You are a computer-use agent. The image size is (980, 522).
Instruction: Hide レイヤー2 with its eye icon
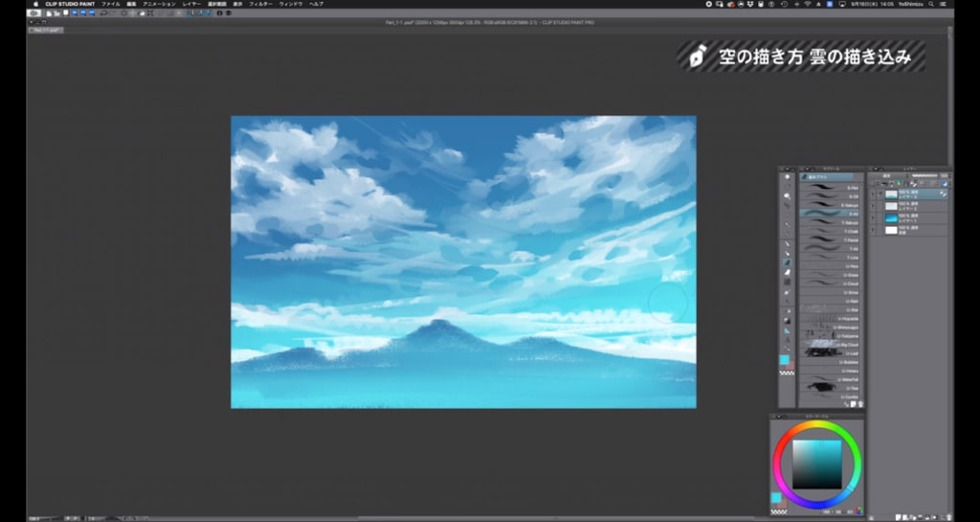(872, 206)
